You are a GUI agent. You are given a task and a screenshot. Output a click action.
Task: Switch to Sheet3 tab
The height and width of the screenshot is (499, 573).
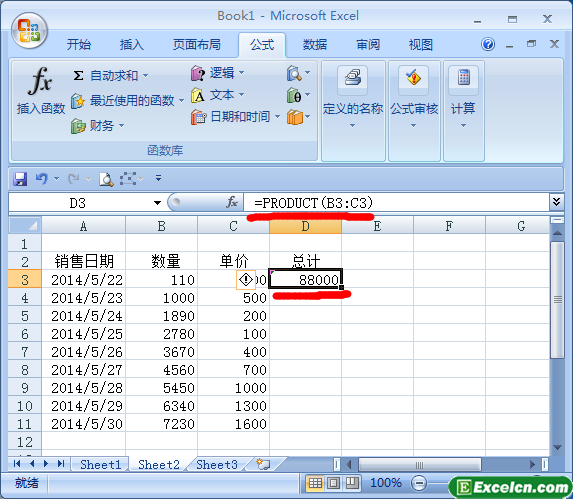(217, 465)
